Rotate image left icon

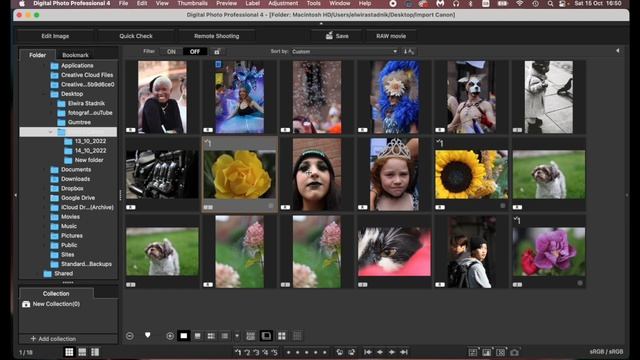tap(339, 352)
